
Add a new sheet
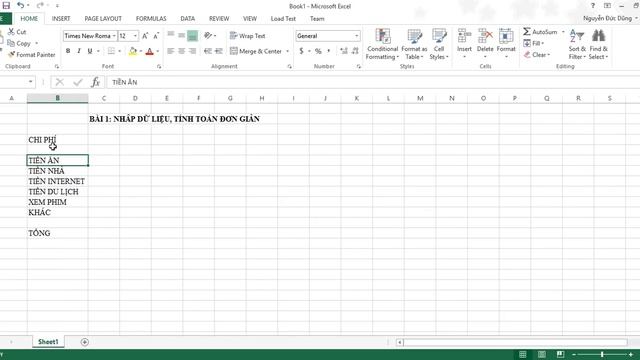tap(84, 342)
